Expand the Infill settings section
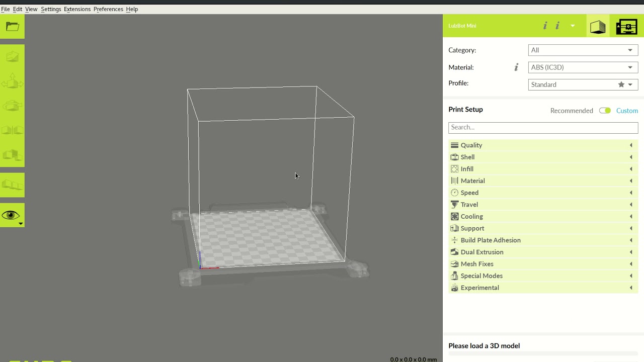Screen dimensions: 644x362 click(543, 169)
